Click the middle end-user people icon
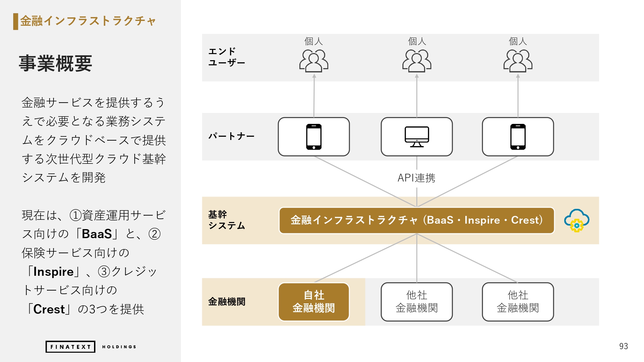Screen dimensions: 644x362 tap(417, 60)
